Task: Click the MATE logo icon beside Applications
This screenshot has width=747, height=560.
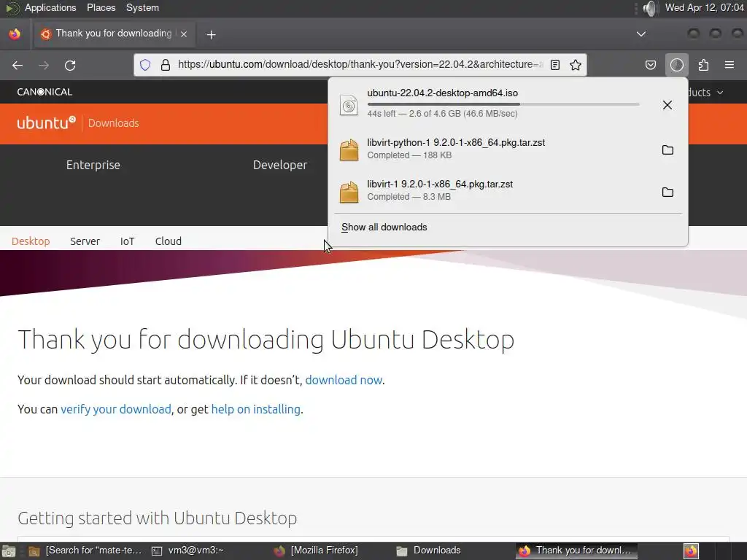Action: [x=12, y=8]
